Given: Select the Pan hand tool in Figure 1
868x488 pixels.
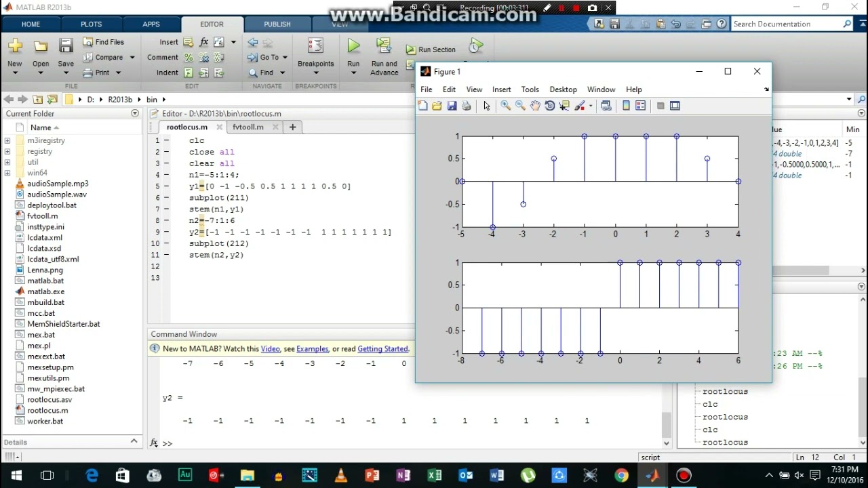Looking at the screenshot, I should 535,106.
